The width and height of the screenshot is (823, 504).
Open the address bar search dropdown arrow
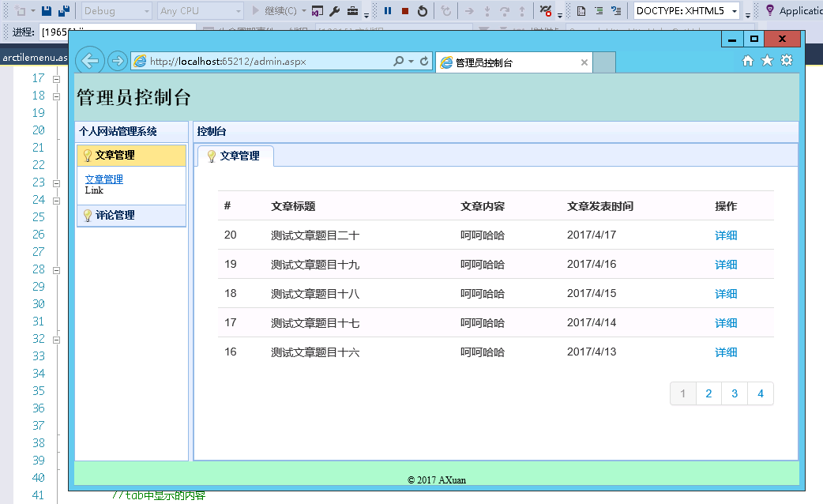tap(411, 62)
